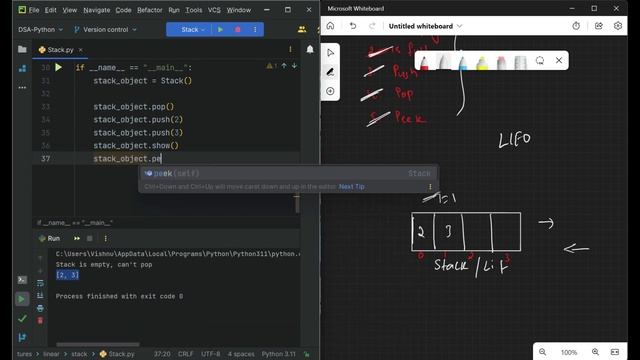This screenshot has height=360, width=640.
Task: Open the Run tool window in left sidebar
Action: click(22, 299)
